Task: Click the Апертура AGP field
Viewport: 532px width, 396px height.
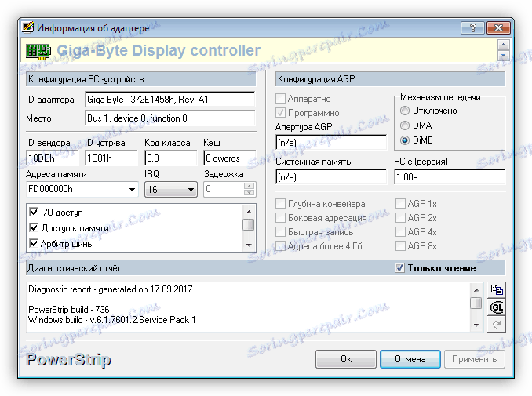Action: click(x=331, y=143)
